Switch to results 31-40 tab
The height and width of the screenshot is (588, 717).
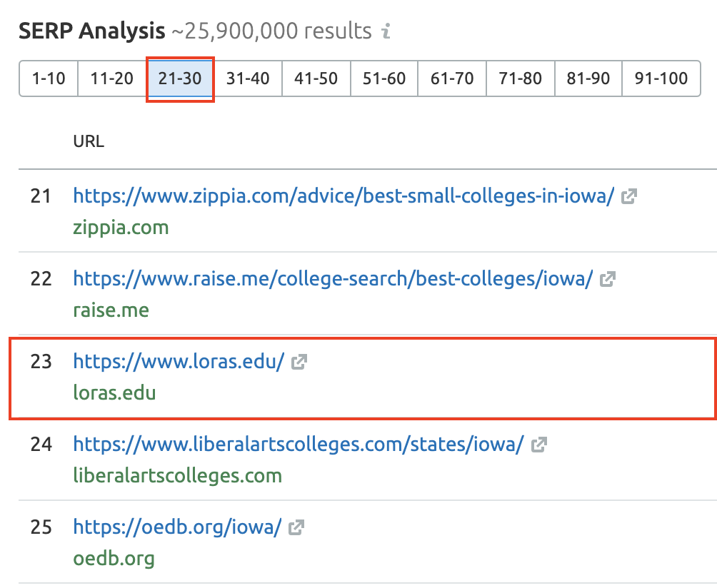tap(248, 78)
